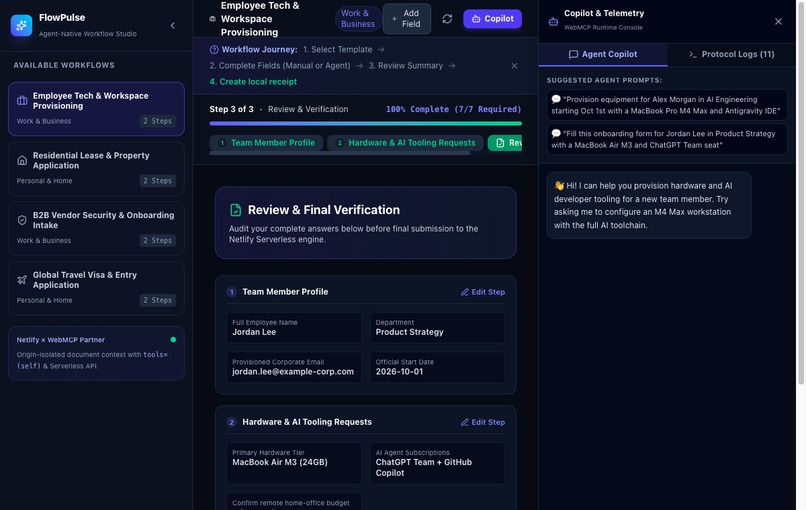Click the step 2 number badge of Hardware section

(x=231, y=422)
